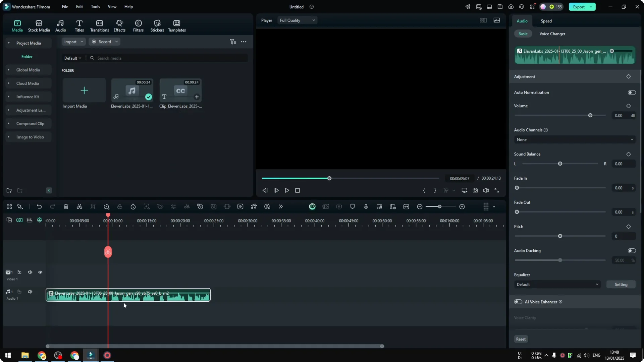Collapse the media sidebar arrow
Image resolution: width=644 pixels, height=362 pixels.
[49, 190]
